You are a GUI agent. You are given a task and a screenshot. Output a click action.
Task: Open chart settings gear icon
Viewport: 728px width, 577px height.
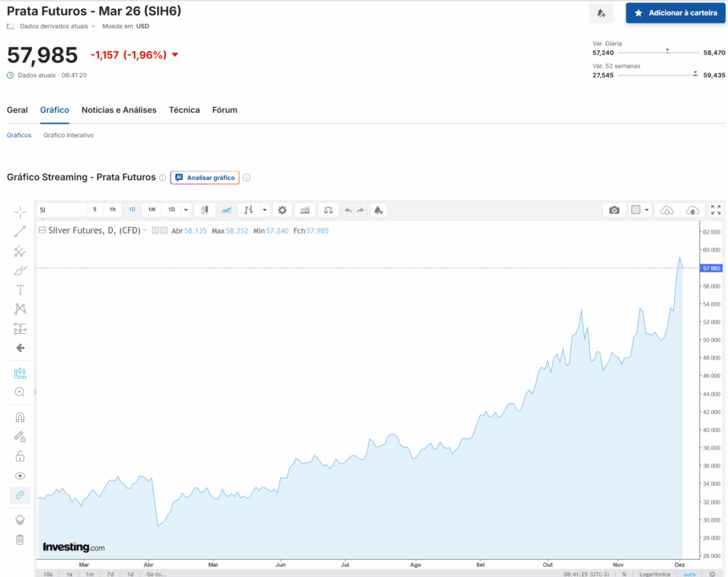[283, 210]
